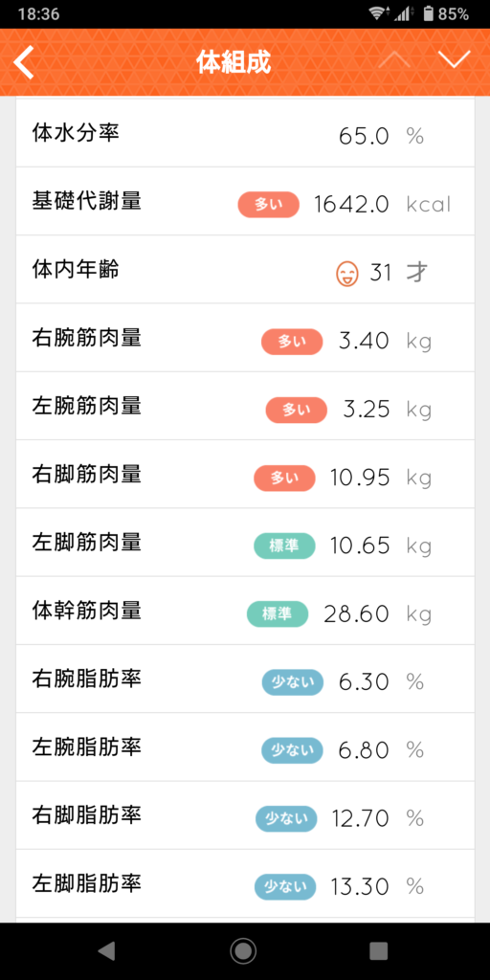Tap the Wi-Fi icon in status bar
Screen dimensions: 490x980
tap(377, 13)
